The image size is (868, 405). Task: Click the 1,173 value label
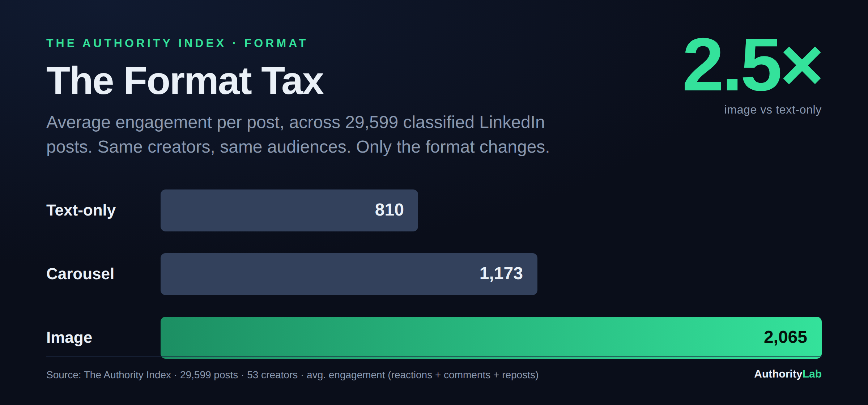[x=501, y=274]
